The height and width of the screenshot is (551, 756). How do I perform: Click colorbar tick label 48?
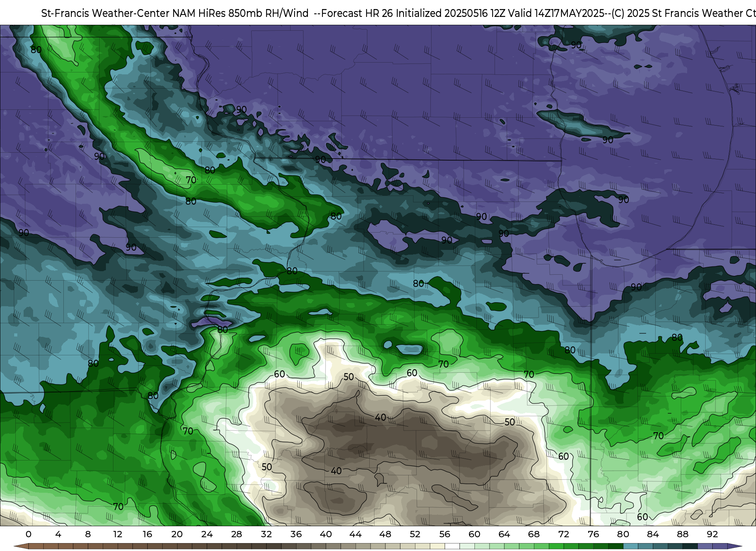tap(385, 534)
